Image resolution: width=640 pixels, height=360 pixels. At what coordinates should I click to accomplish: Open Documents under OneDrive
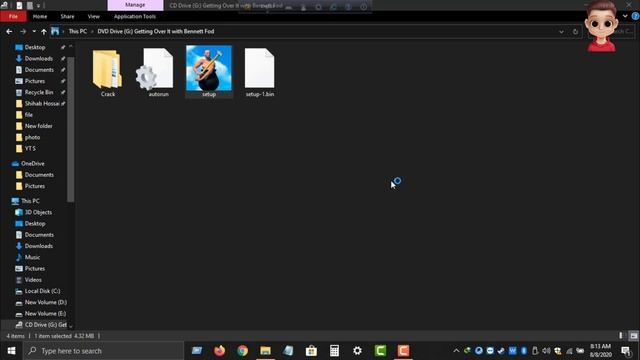coord(39,175)
